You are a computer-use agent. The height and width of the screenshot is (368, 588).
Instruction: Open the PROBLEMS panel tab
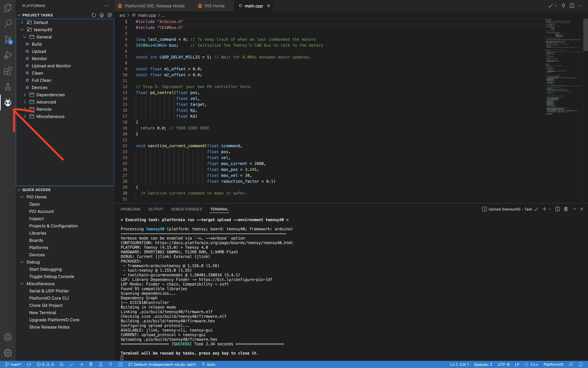tap(130, 209)
